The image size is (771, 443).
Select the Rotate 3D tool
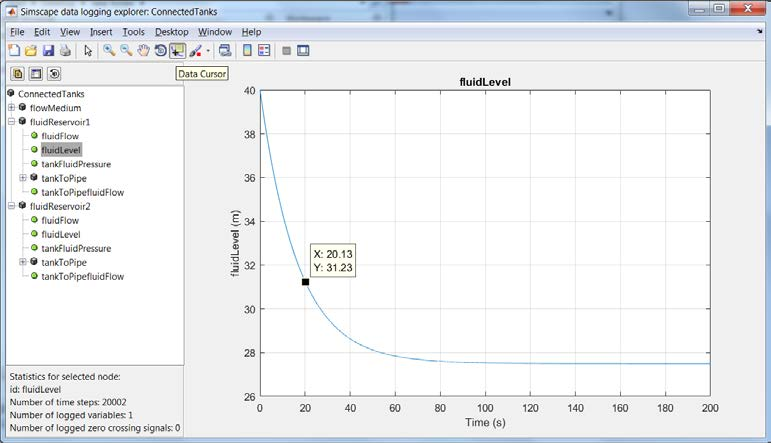[x=160, y=50]
